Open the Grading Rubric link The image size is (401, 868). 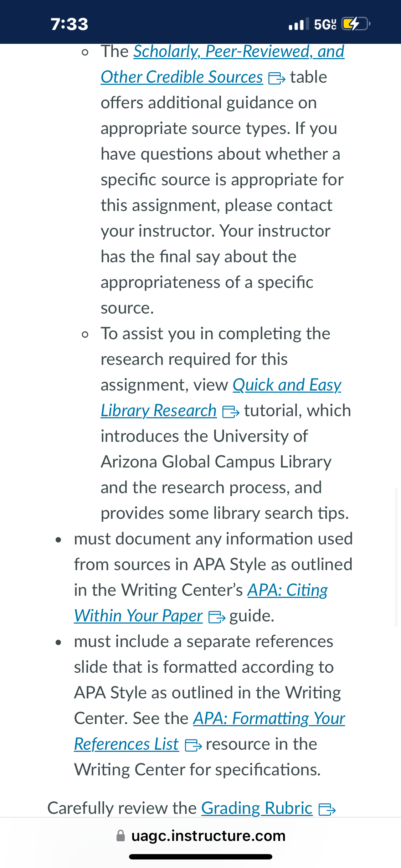coord(257,808)
